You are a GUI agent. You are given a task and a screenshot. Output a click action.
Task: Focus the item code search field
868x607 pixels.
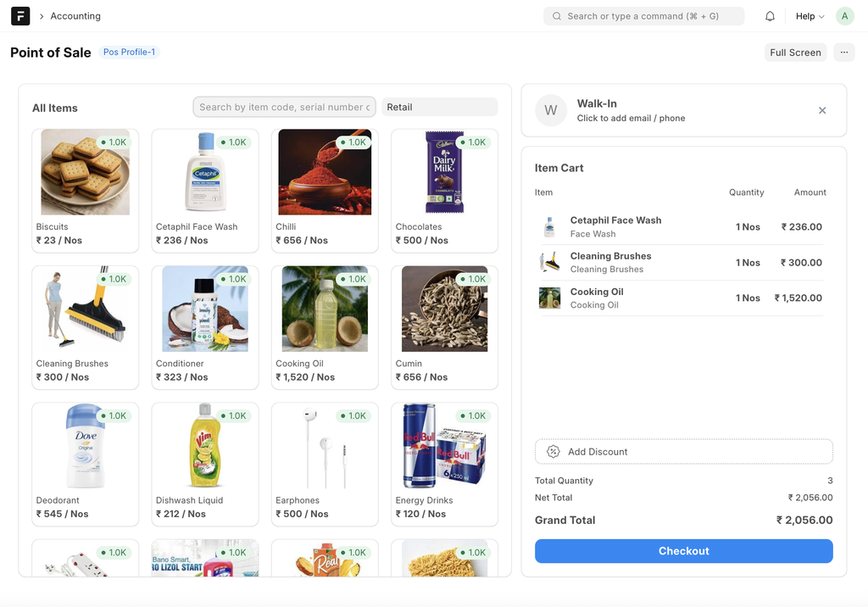tap(284, 108)
